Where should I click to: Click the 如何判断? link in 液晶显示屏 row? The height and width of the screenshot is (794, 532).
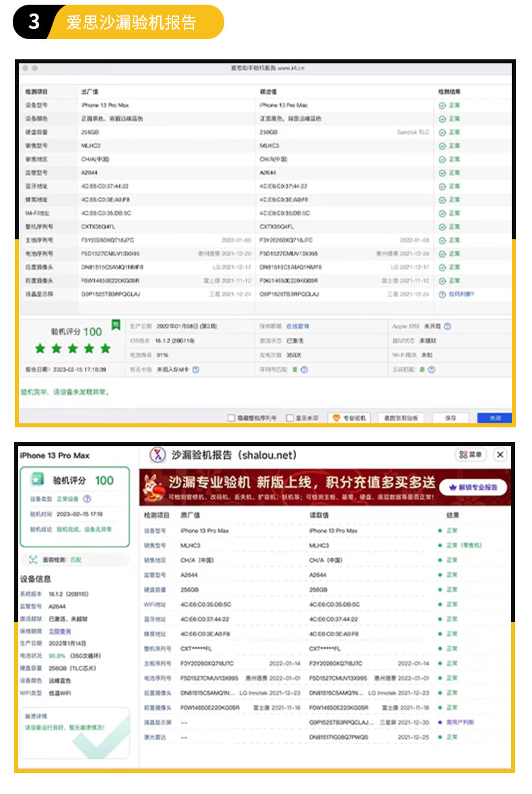tap(461, 294)
